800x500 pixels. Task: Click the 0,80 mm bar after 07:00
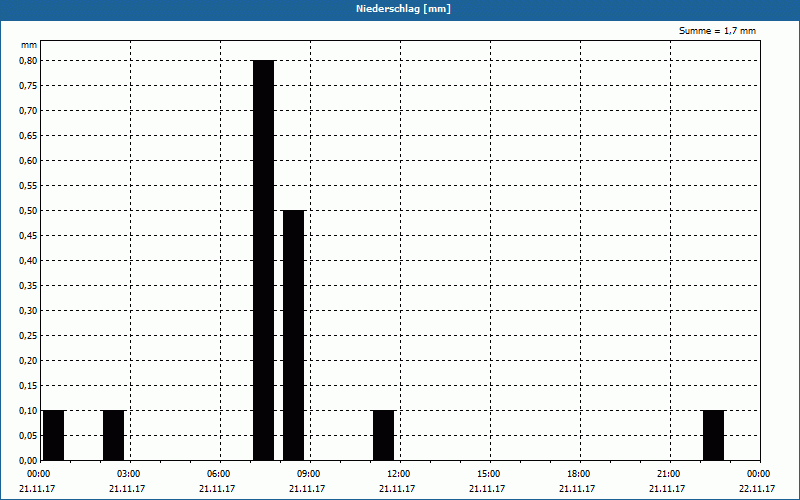point(264,260)
